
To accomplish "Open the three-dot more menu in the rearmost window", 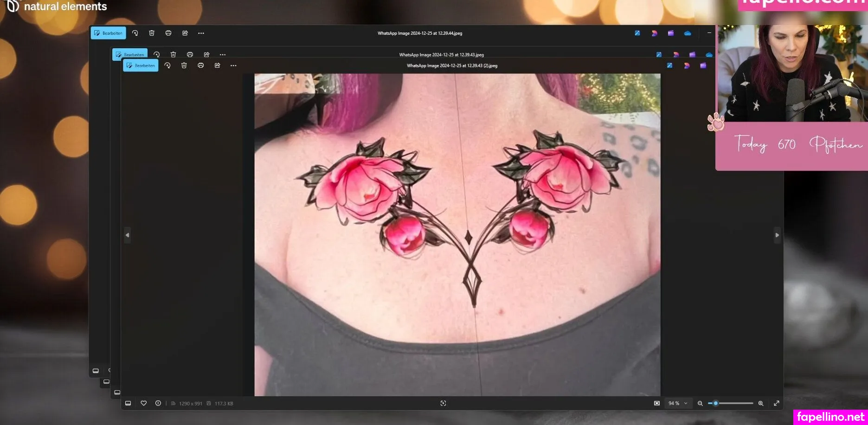I will pyautogui.click(x=201, y=33).
